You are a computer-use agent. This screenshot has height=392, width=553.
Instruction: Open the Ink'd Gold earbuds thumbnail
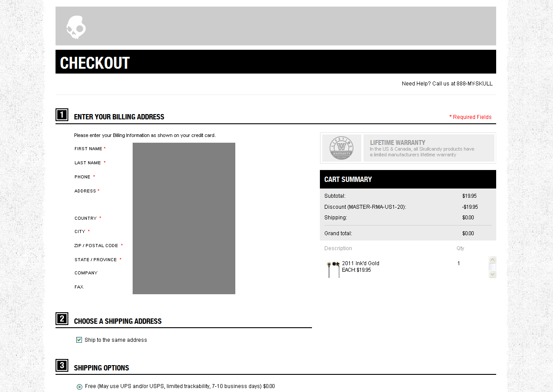(333, 269)
